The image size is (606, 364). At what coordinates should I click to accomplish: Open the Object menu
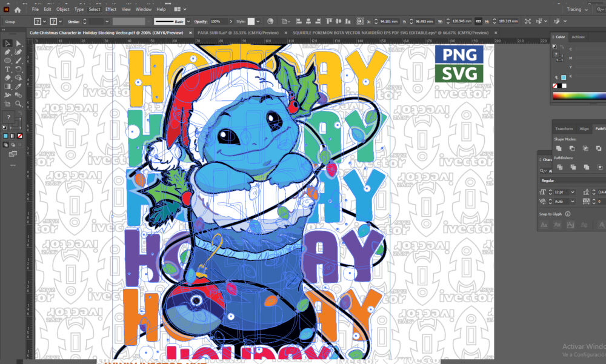point(62,9)
